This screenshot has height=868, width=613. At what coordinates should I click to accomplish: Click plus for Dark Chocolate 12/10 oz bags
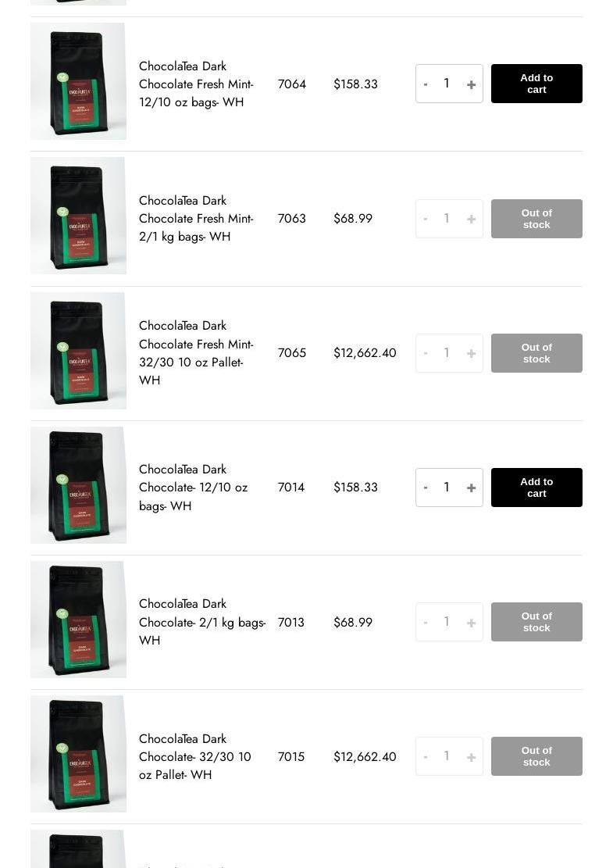coord(471,488)
